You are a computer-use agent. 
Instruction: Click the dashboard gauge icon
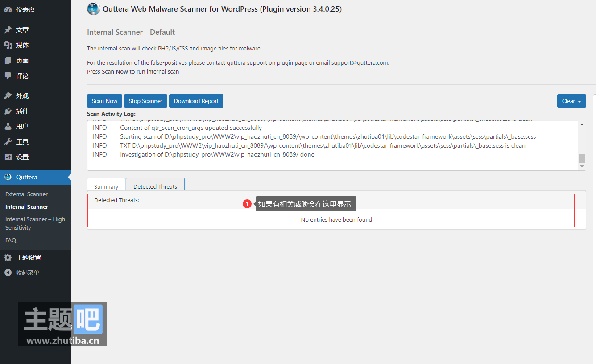(x=8, y=10)
